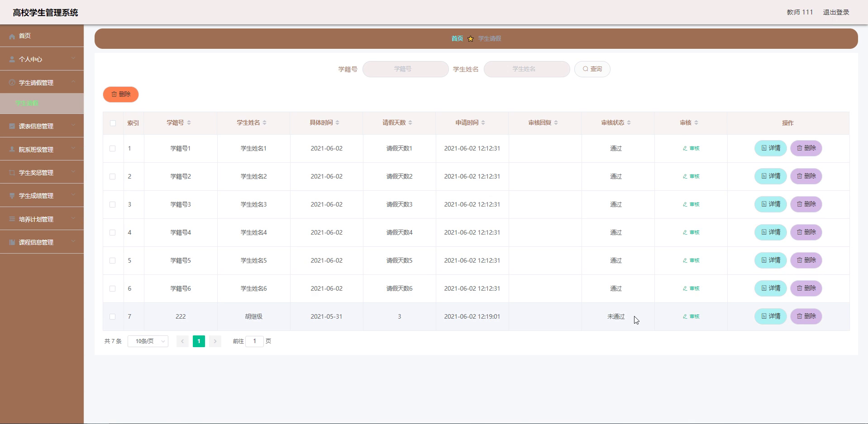Click the icon beside 学生成绩管理
The image size is (868, 424).
pyautogui.click(x=12, y=196)
